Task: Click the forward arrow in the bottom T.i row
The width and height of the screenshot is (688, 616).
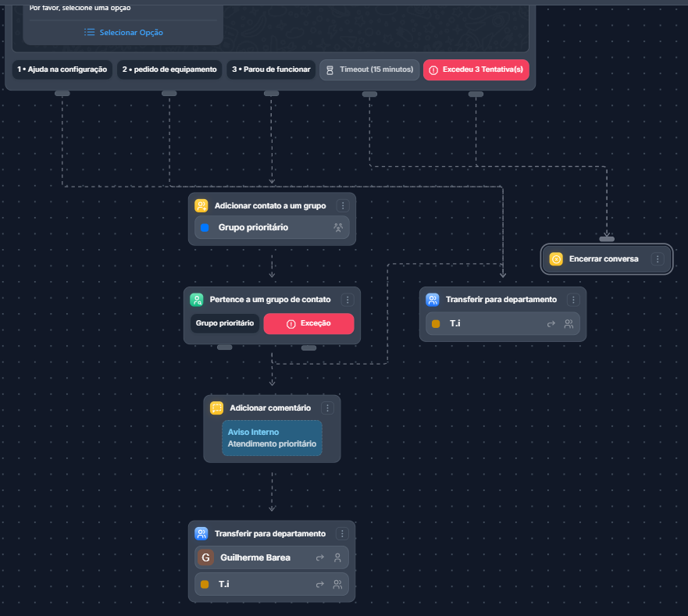Action: point(320,585)
